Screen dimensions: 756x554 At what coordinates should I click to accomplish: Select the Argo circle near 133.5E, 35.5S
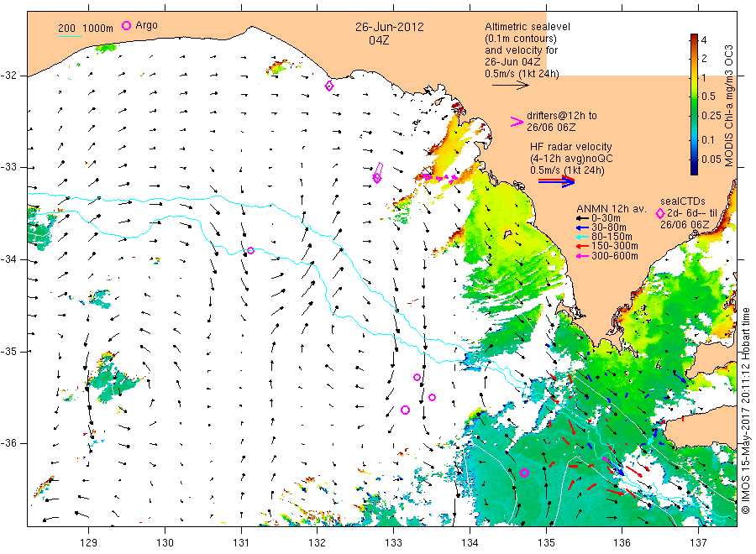[x=432, y=397]
